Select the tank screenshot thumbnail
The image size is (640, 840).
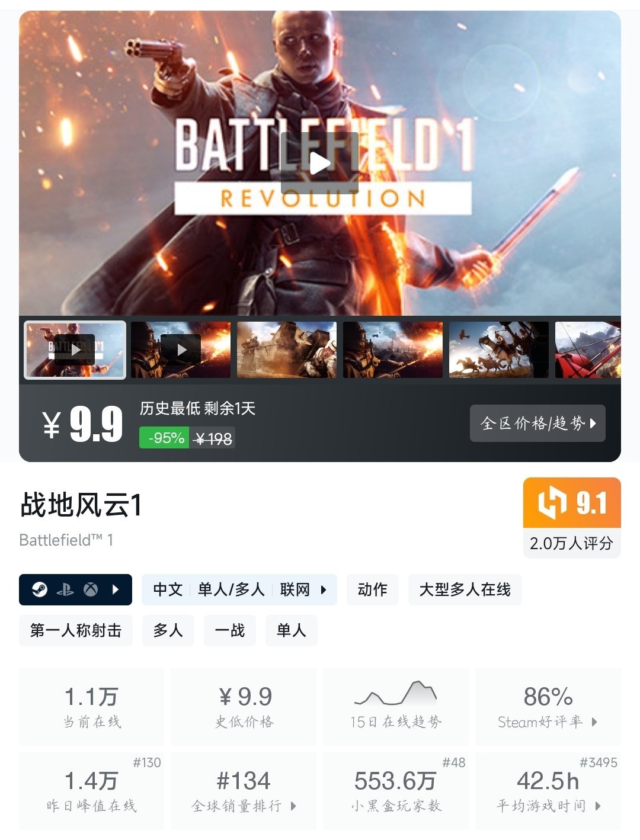pyautogui.click(x=287, y=350)
